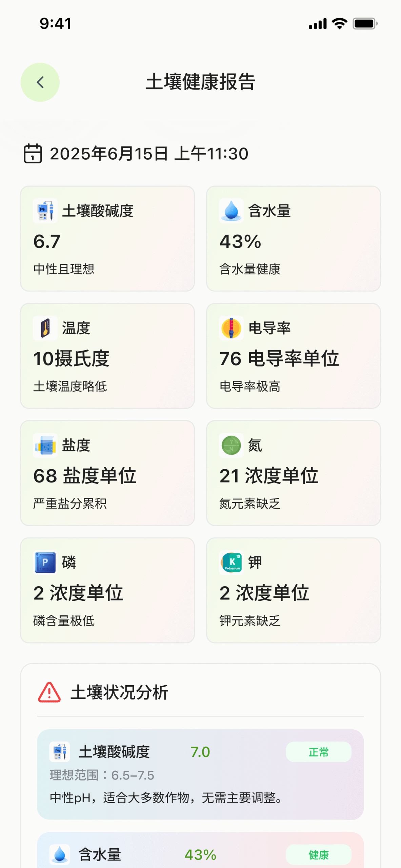Tap the pH meter icon in the top soil acidity card
The image size is (401, 868).
pos(45,211)
